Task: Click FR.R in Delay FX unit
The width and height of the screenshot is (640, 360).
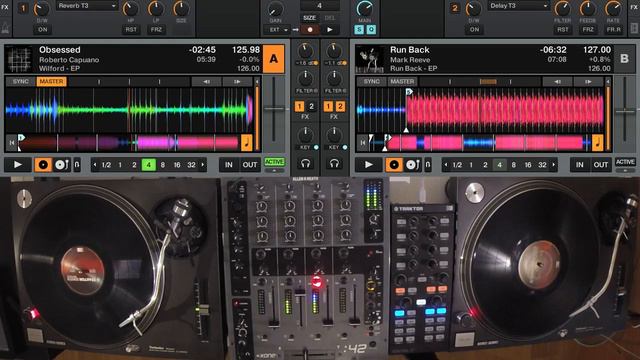Action: click(x=613, y=29)
